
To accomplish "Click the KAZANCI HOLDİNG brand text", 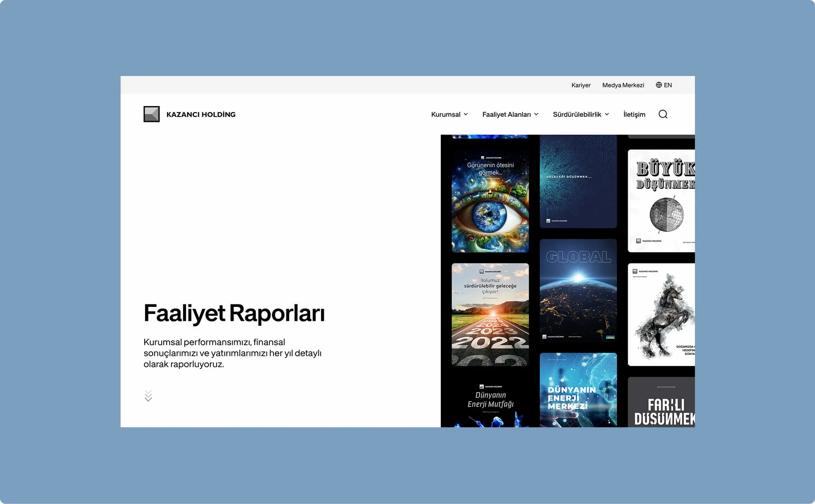I will click(201, 115).
